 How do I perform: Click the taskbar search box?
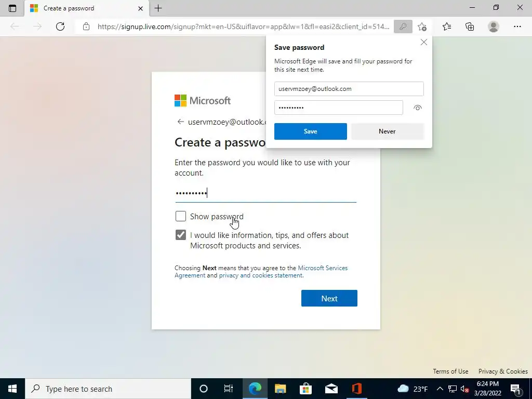pyautogui.click(x=108, y=389)
